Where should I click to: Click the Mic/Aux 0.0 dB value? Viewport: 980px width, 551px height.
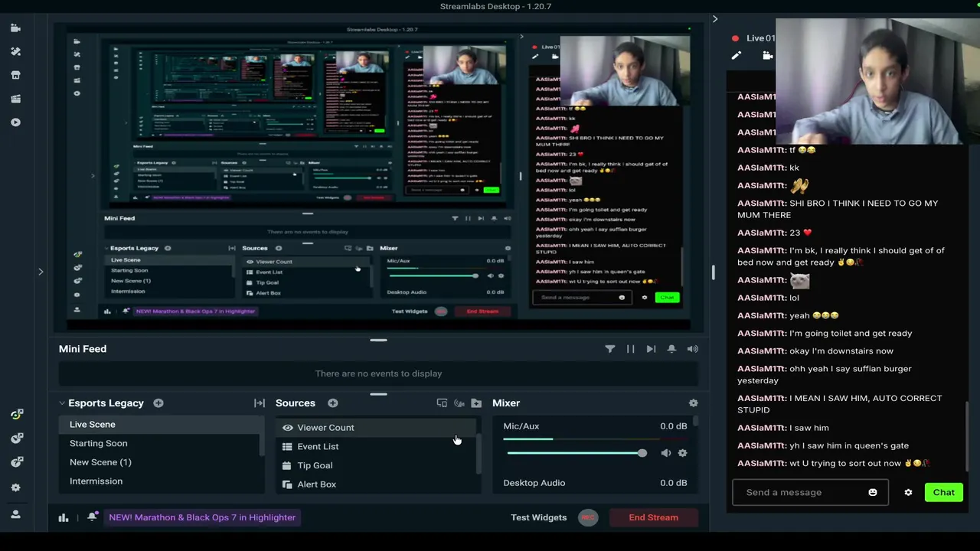tap(673, 426)
